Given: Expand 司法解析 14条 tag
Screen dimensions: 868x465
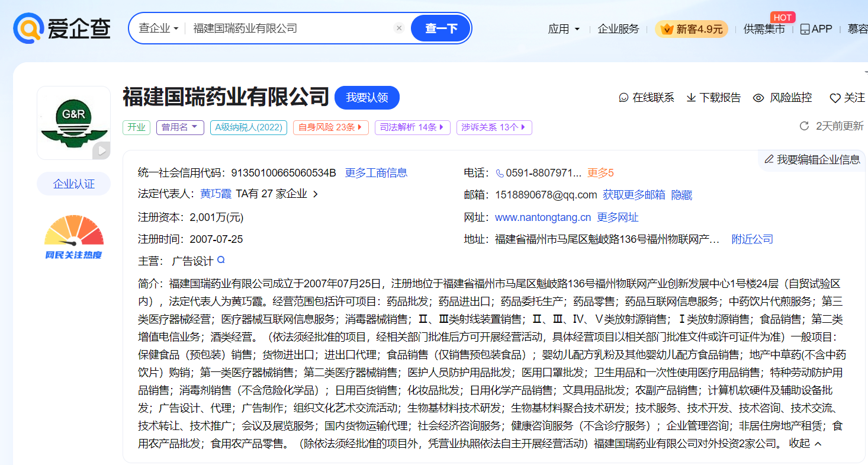Looking at the screenshot, I should click(413, 127).
